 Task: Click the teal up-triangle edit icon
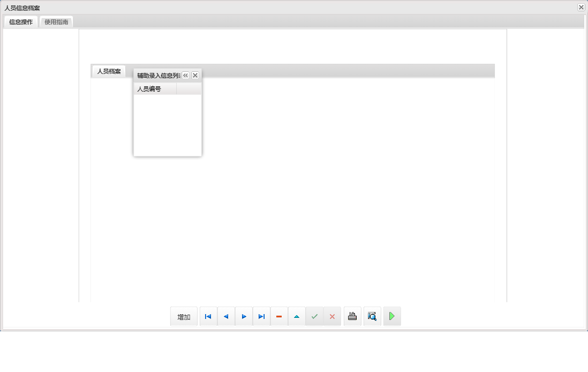(x=297, y=316)
